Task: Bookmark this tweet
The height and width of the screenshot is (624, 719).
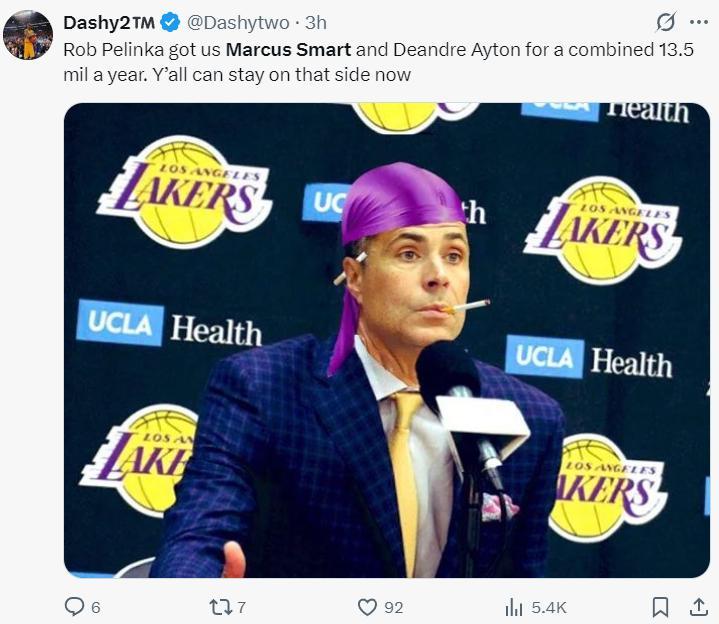Action: 661,606
